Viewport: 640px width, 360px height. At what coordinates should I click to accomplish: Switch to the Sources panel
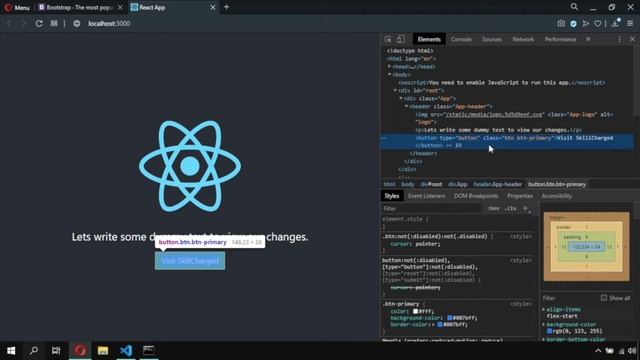(492, 39)
